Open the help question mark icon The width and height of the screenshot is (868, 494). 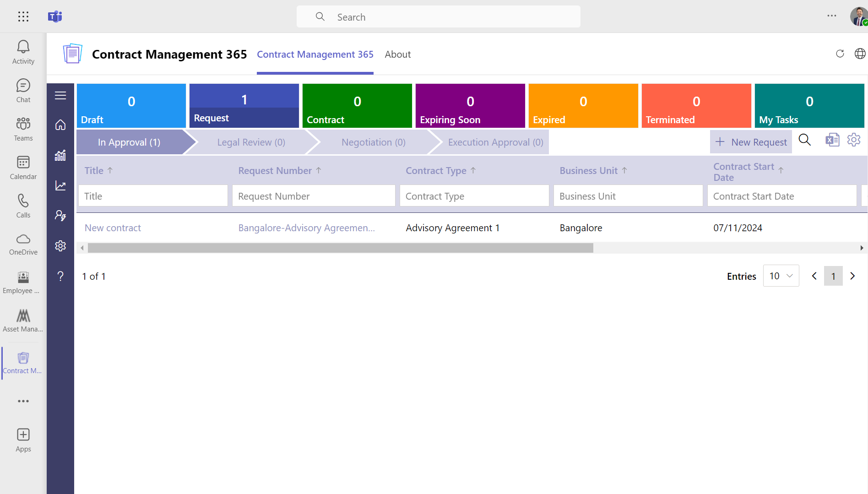(60, 276)
